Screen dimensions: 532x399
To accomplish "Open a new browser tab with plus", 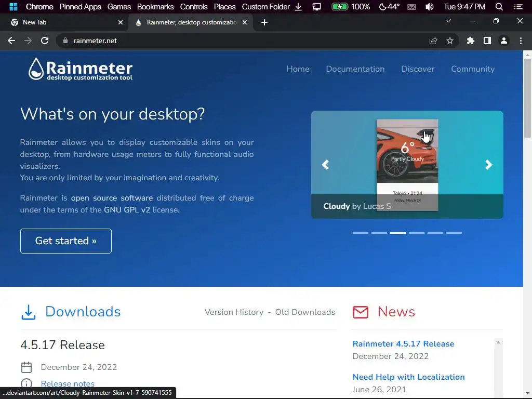I will click(x=264, y=22).
